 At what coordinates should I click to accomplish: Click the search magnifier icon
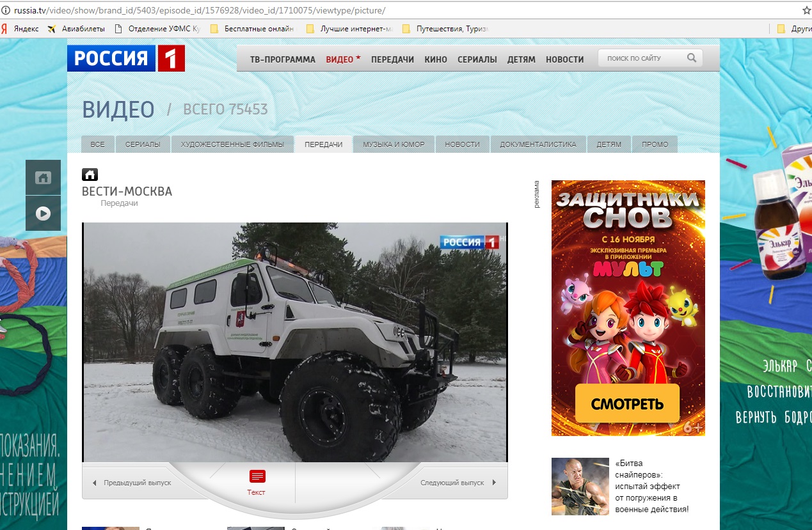(692, 58)
